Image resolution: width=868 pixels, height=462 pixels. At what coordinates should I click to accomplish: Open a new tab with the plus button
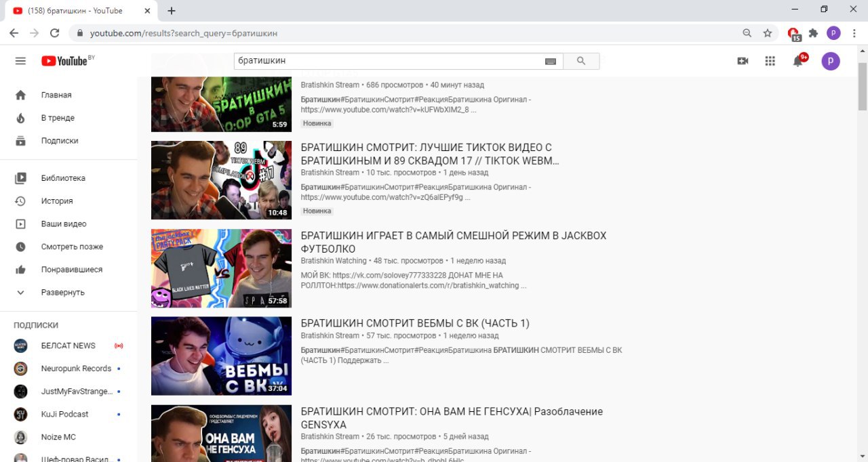pyautogui.click(x=172, y=11)
